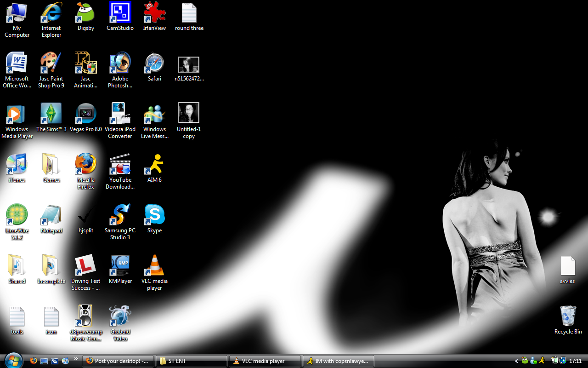Click the Adobe Photoshop desktop icon
This screenshot has height=368, width=588.
[x=120, y=63]
